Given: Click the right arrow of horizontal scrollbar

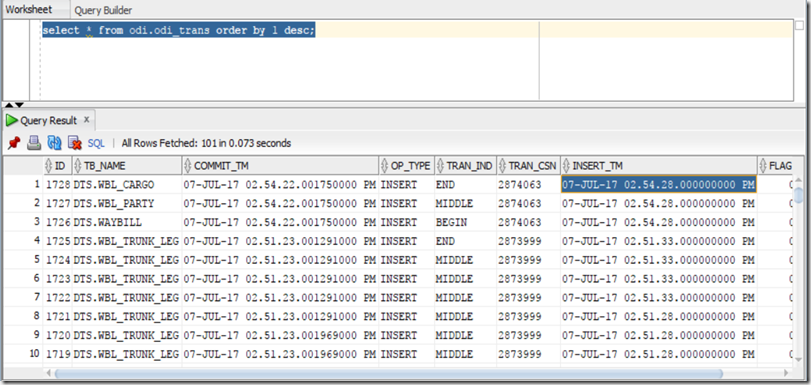Looking at the screenshot, I should (787, 373).
